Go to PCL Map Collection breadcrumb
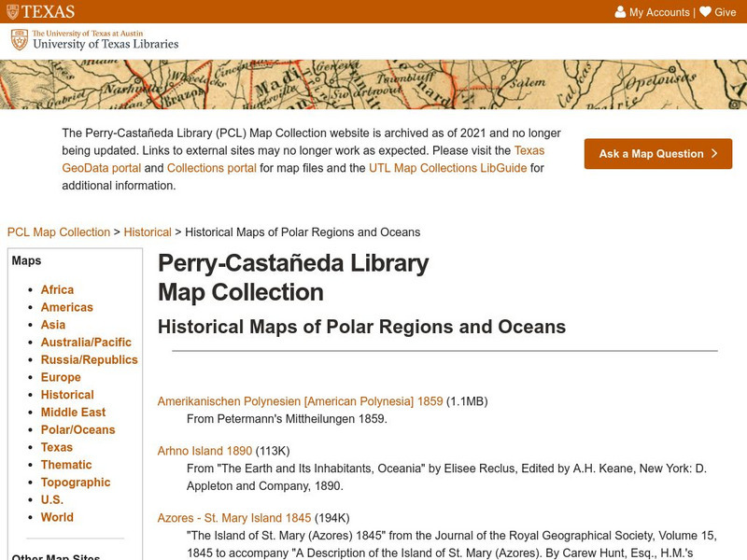The width and height of the screenshot is (747, 560). coord(59,232)
